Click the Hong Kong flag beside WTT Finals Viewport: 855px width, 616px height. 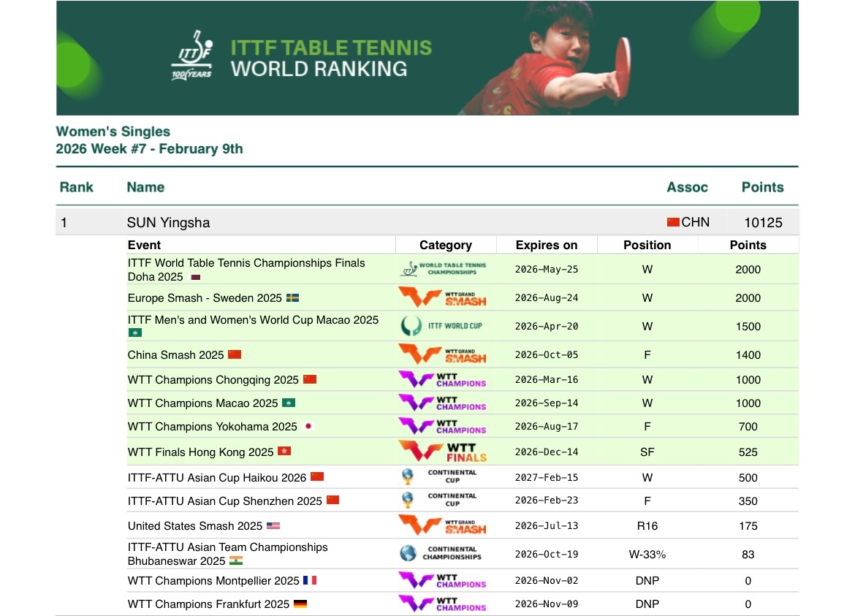pyautogui.click(x=284, y=452)
